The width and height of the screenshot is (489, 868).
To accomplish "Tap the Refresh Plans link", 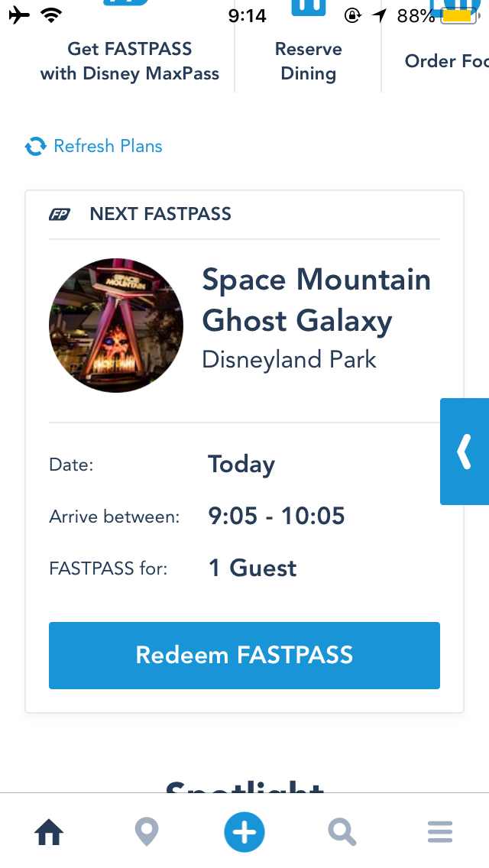I will [x=108, y=146].
